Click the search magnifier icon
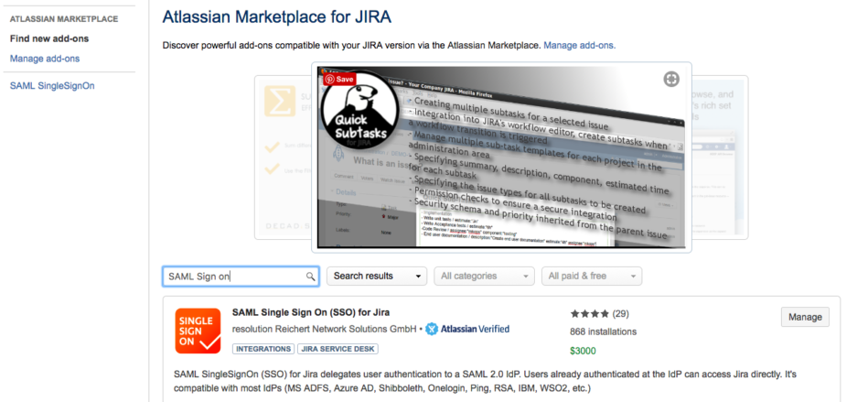Image resolution: width=868 pixels, height=402 pixels. pos(311,277)
